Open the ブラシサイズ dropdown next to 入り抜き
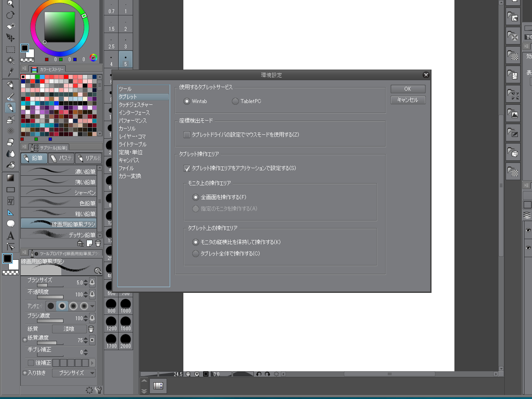The height and width of the screenshot is (399, 532). [x=74, y=373]
